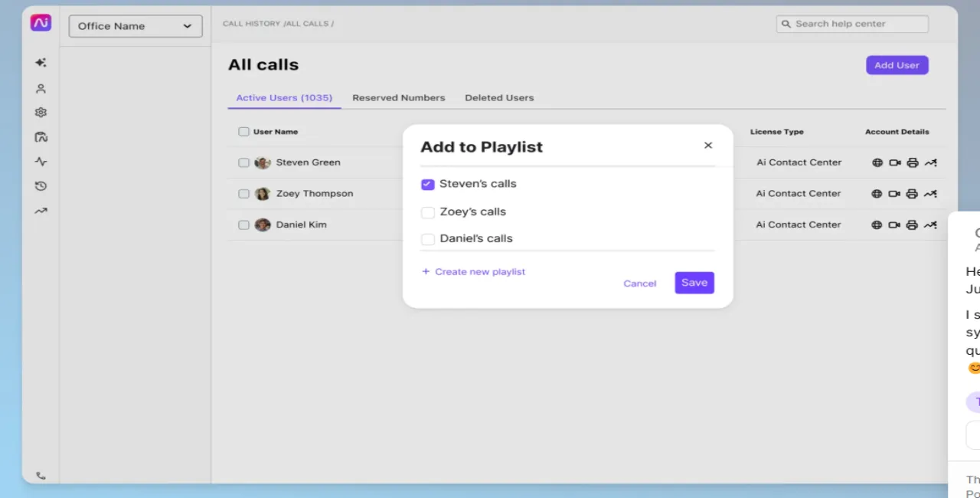Click the printer icon for Daniel Kim
The image size is (980, 498).
912,225
